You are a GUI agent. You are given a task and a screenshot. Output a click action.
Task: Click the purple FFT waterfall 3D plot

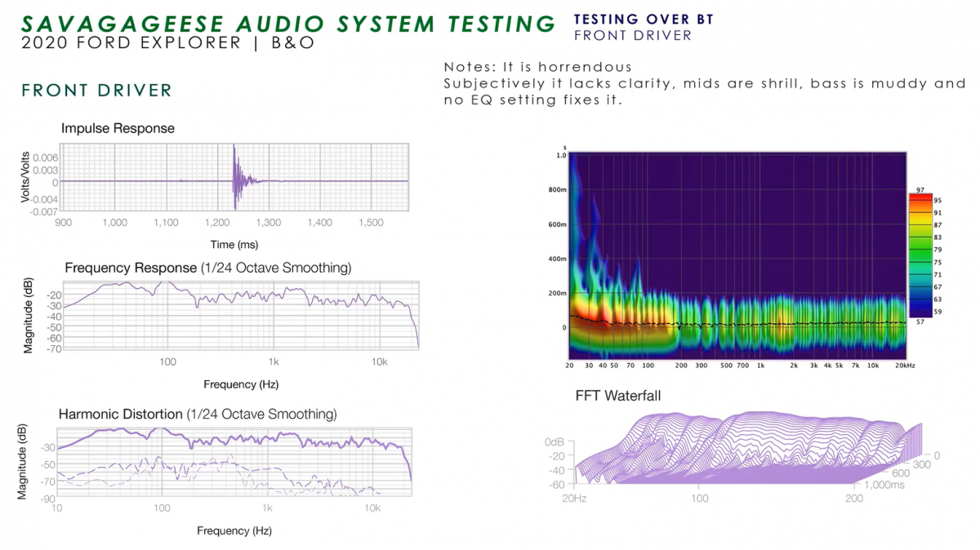click(x=735, y=449)
